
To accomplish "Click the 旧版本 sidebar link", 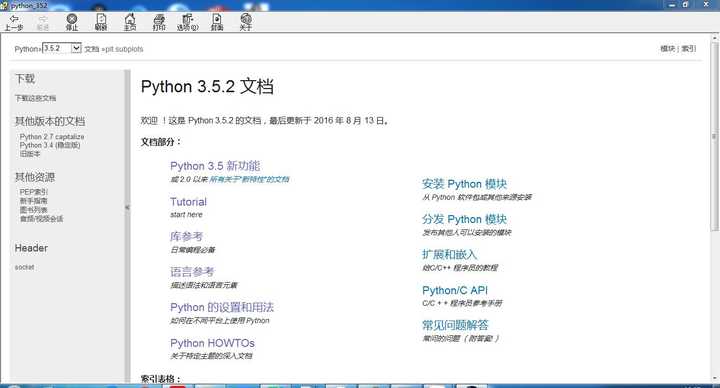I will [30, 154].
